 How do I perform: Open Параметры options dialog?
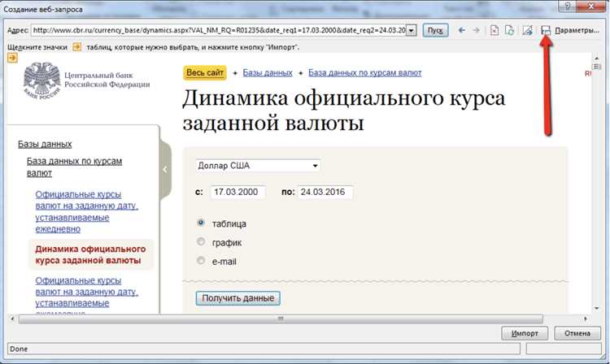[577, 30]
